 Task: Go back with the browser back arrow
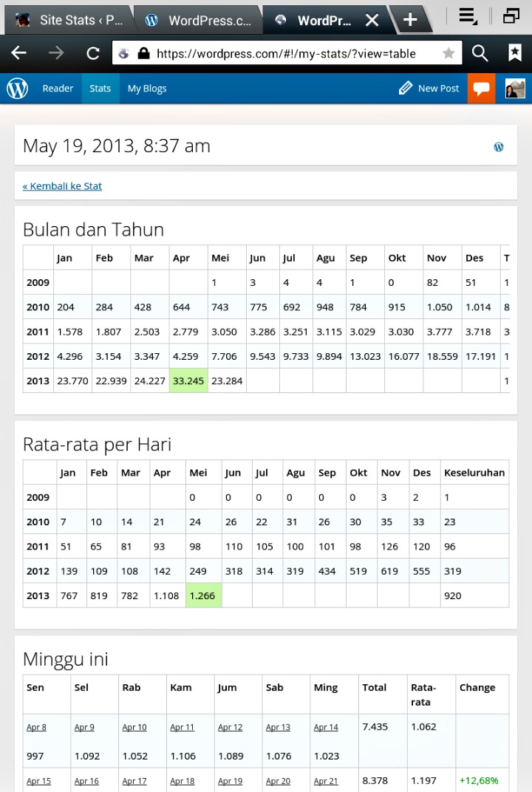(19, 52)
